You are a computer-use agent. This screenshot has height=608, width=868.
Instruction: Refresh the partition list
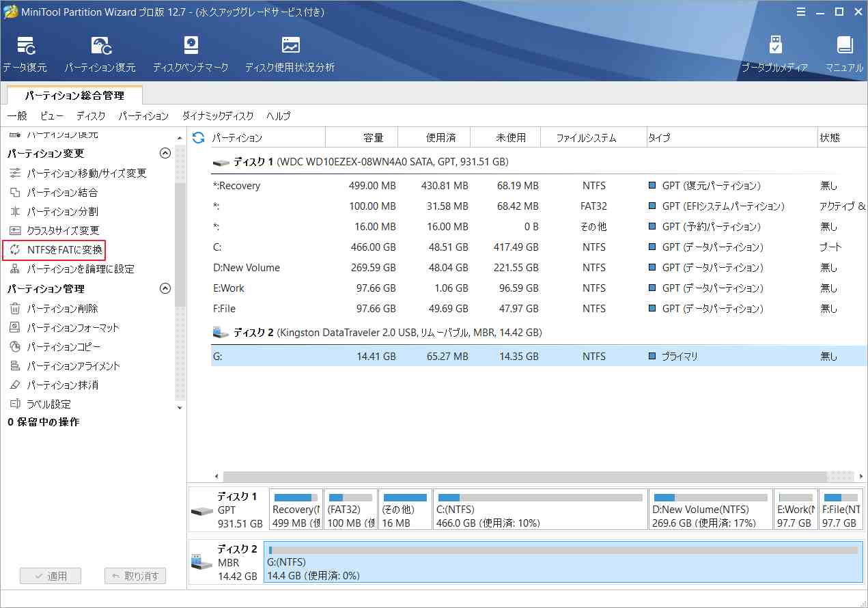tap(197, 137)
